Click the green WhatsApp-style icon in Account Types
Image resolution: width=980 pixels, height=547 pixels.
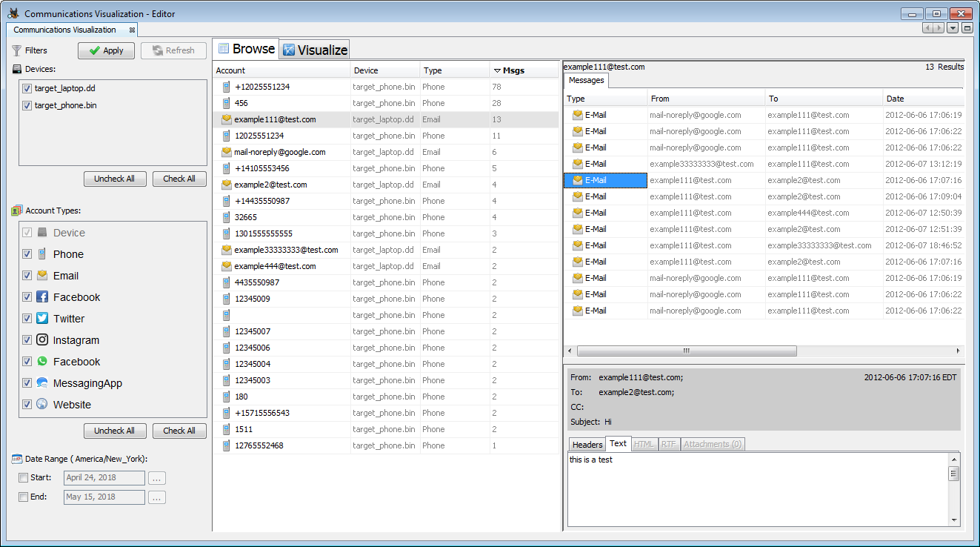tap(42, 362)
